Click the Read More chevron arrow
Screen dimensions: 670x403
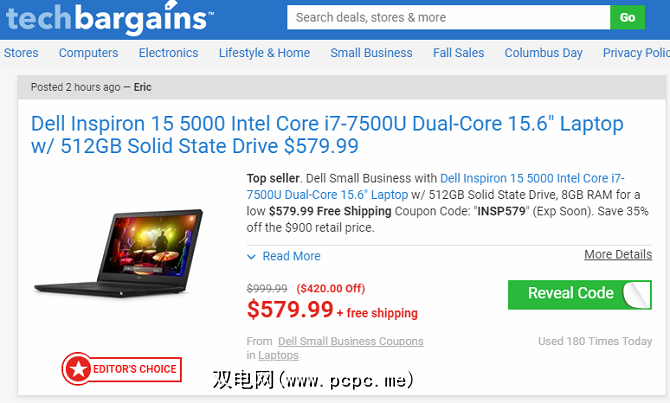pos(251,256)
